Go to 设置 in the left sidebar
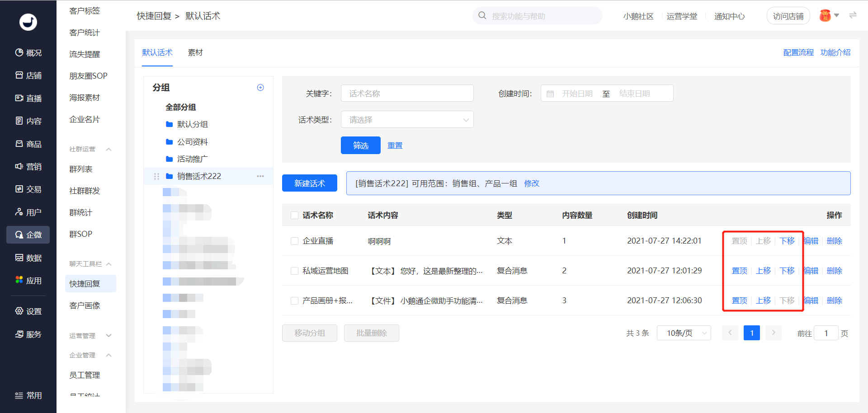 (28, 311)
